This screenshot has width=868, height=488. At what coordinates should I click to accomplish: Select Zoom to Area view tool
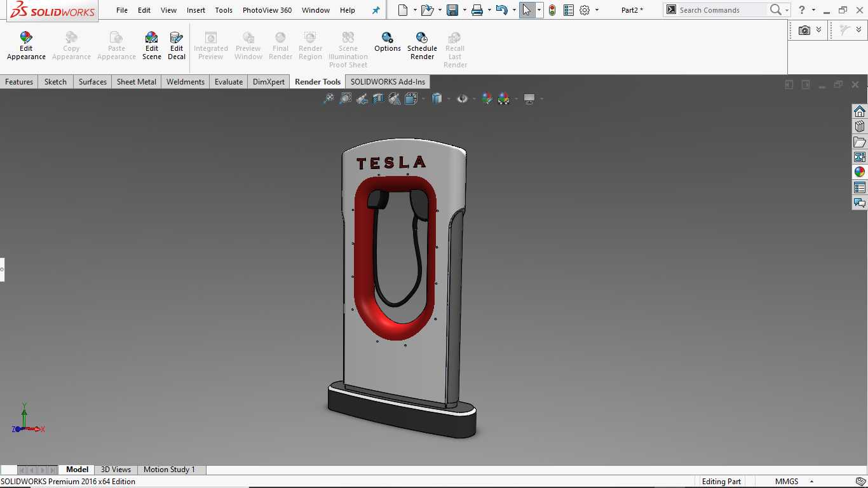[345, 98]
